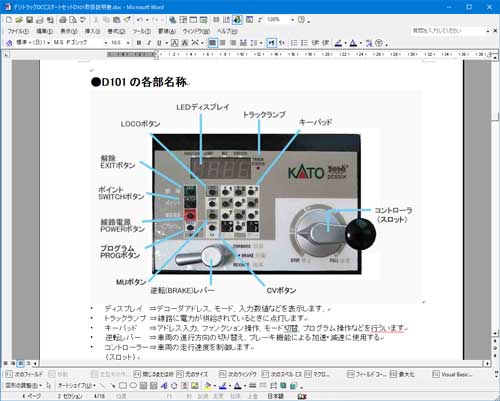Insert a hyperlink from the standard toolbar
500x401 pixels.
172,20
